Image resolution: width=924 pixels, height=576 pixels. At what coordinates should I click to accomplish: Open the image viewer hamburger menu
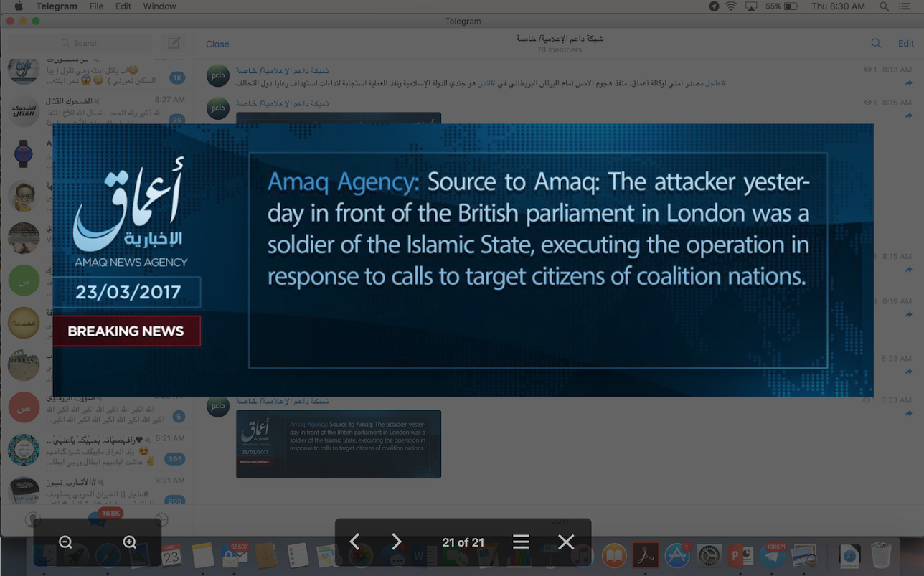pyautogui.click(x=522, y=542)
